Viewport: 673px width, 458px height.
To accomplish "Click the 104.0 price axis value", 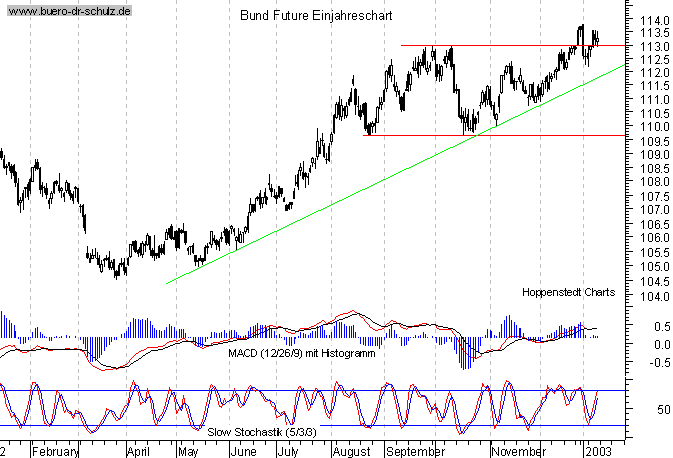I will [x=655, y=297].
